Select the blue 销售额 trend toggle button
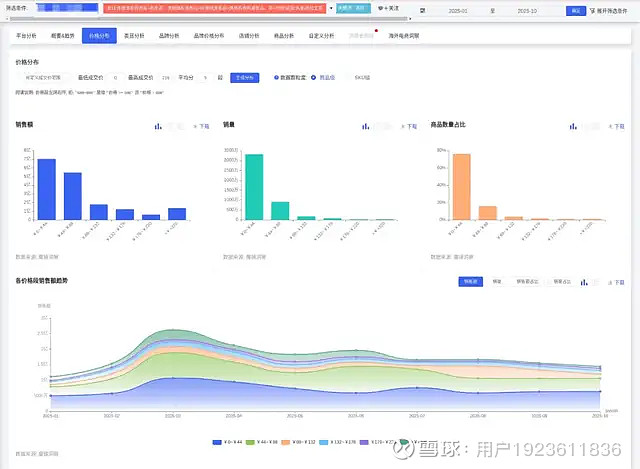 [x=471, y=282]
